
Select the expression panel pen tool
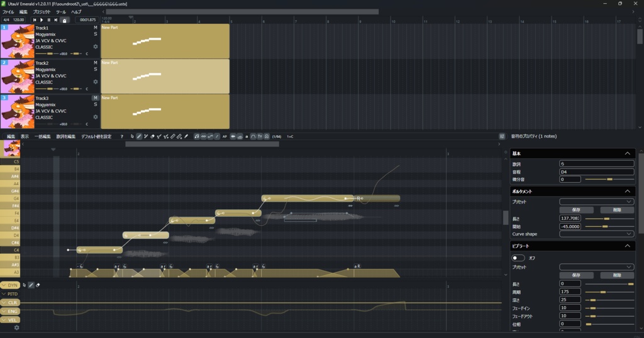(x=31, y=285)
